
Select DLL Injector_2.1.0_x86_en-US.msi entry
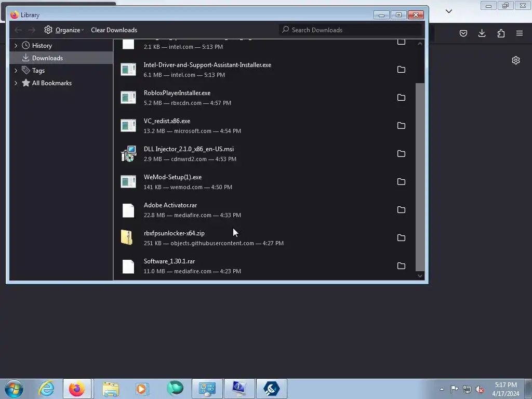tap(264, 154)
